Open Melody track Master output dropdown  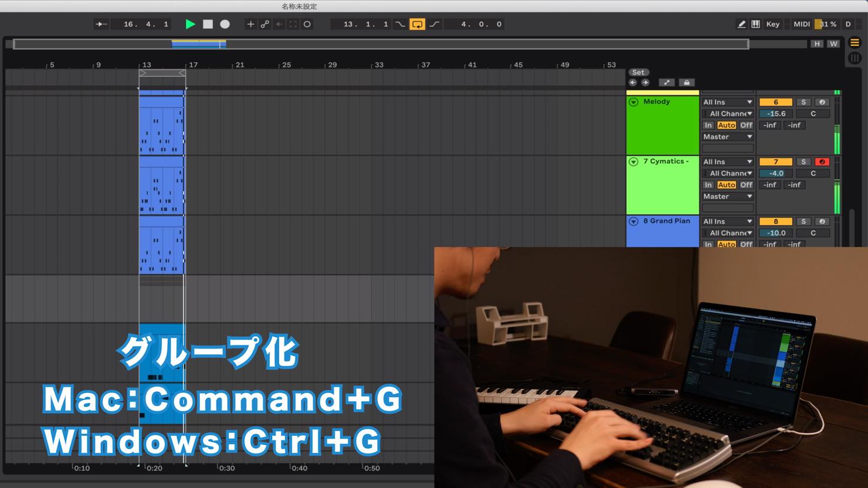[727, 137]
